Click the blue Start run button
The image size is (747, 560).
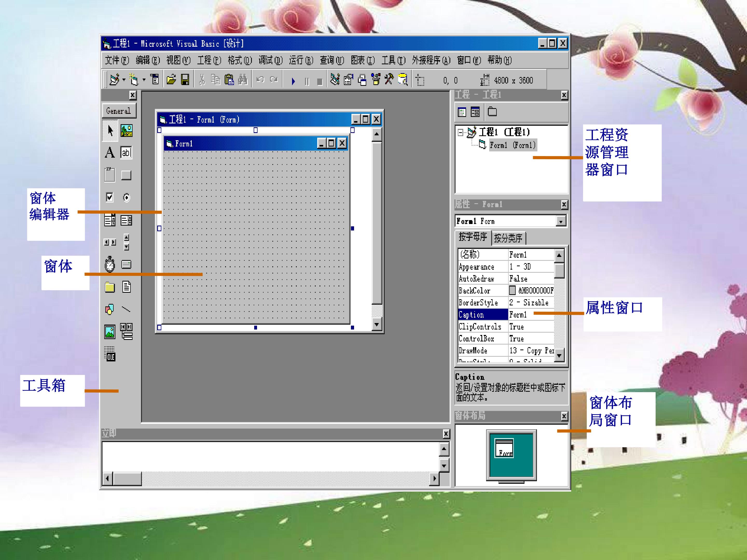coord(293,81)
